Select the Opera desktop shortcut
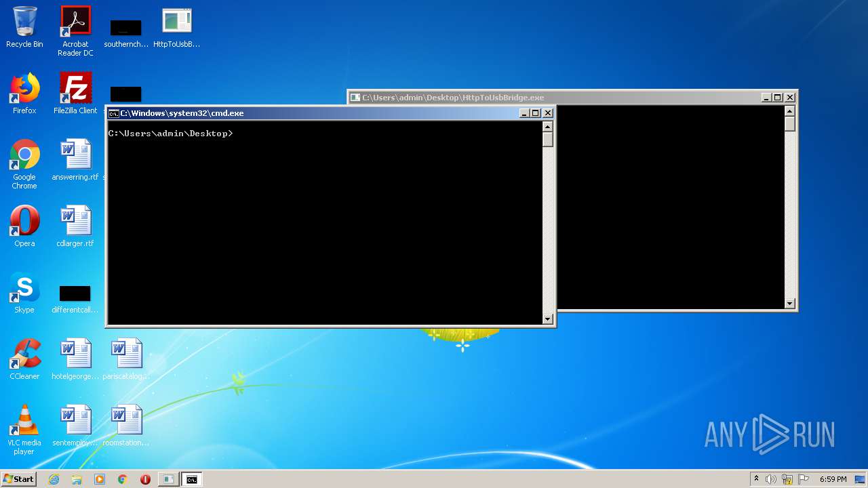This screenshot has height=488, width=868. pos(24,226)
